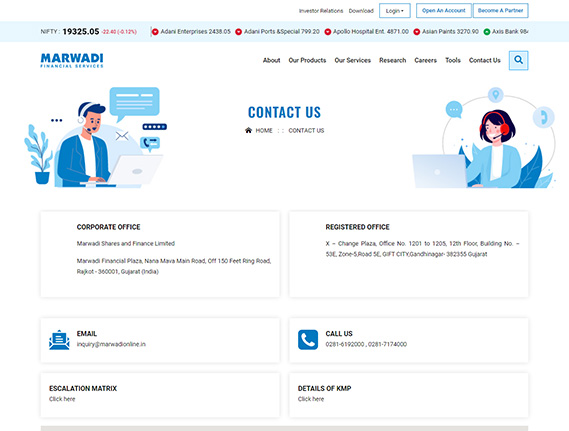Click the email envelope icon
569x431 pixels.
(x=59, y=340)
